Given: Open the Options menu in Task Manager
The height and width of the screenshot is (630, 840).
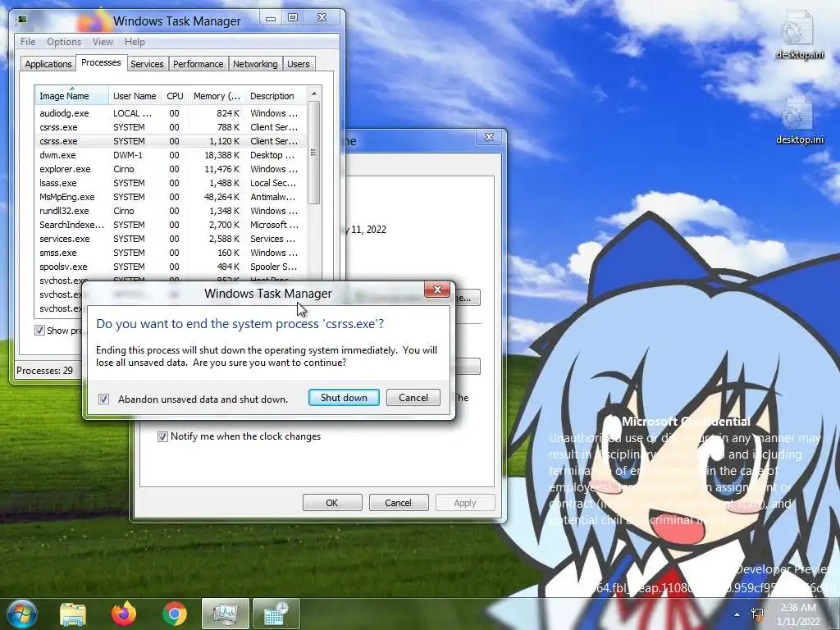Looking at the screenshot, I should [x=64, y=42].
